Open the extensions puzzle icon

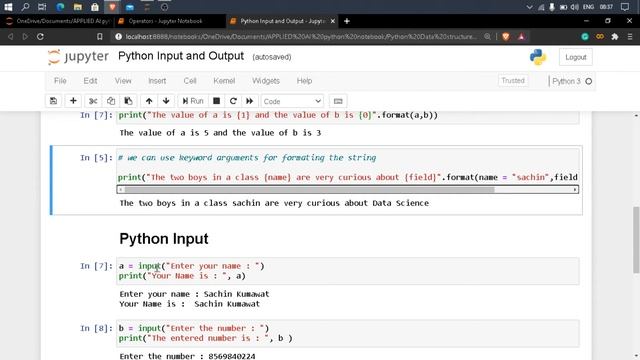coord(615,36)
